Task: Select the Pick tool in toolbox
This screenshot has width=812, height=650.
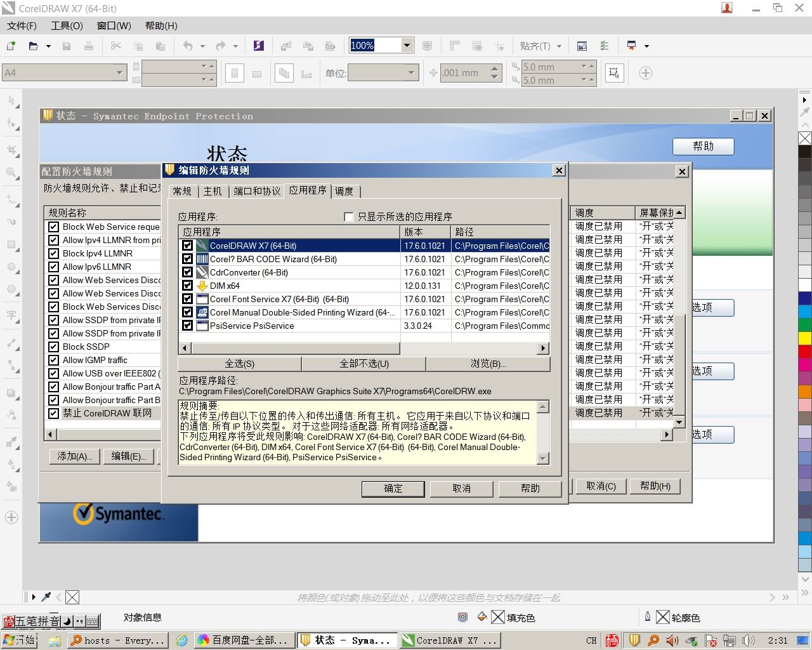Action: tap(12, 100)
